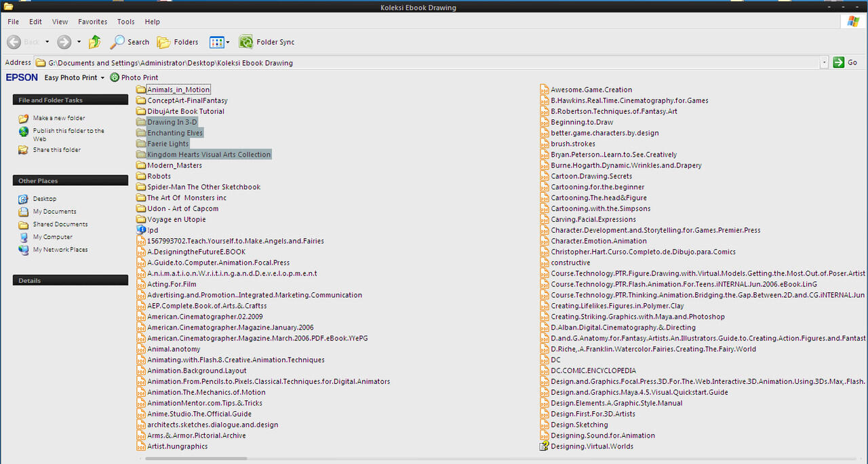The image size is (868, 464).
Task: Launch Folder Sync from toolbar
Action: [267, 42]
